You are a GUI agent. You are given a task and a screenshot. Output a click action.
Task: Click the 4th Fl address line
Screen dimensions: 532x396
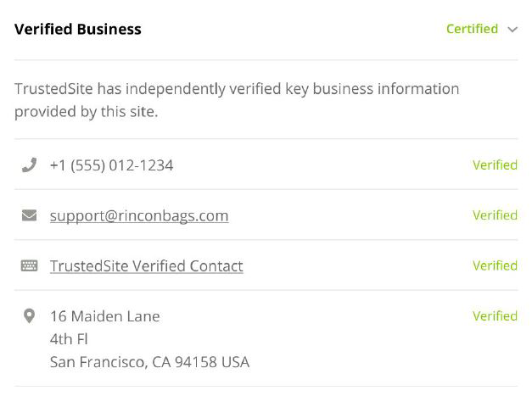(69, 339)
